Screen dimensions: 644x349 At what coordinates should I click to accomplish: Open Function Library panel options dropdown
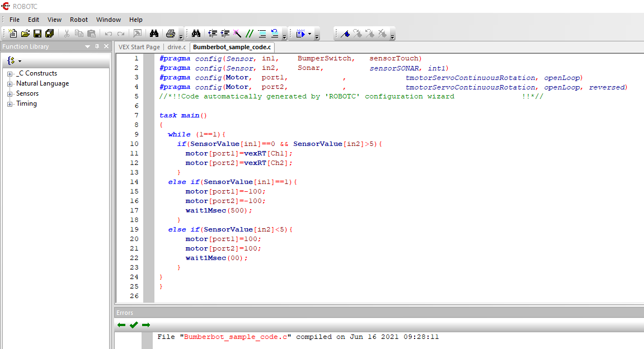(87, 46)
